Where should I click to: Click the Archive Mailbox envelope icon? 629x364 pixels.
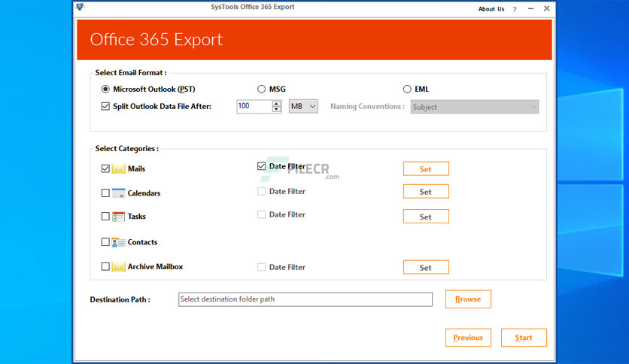coord(118,266)
